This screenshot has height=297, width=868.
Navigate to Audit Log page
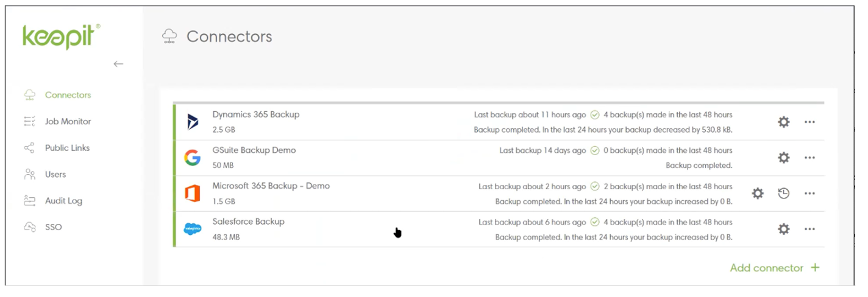click(x=63, y=201)
